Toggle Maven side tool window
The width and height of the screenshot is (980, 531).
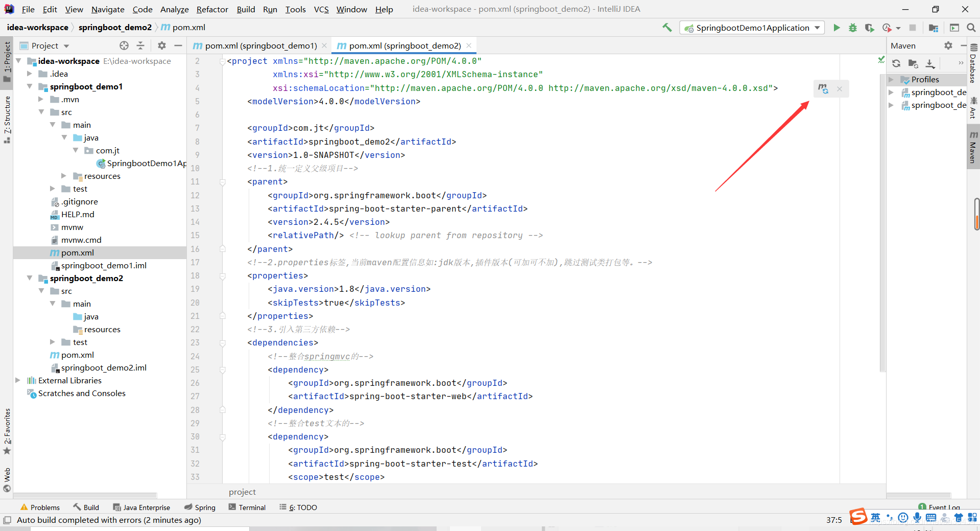pyautogui.click(x=973, y=147)
